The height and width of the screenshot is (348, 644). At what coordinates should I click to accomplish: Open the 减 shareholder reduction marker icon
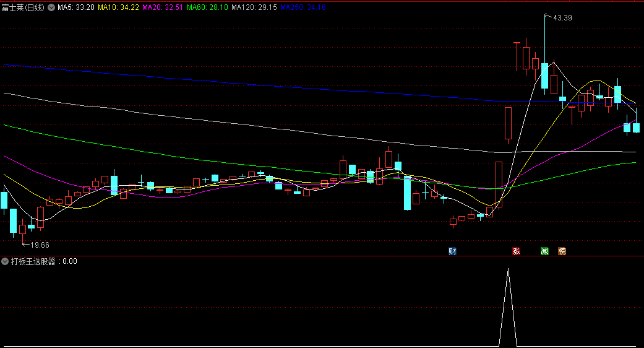544,251
